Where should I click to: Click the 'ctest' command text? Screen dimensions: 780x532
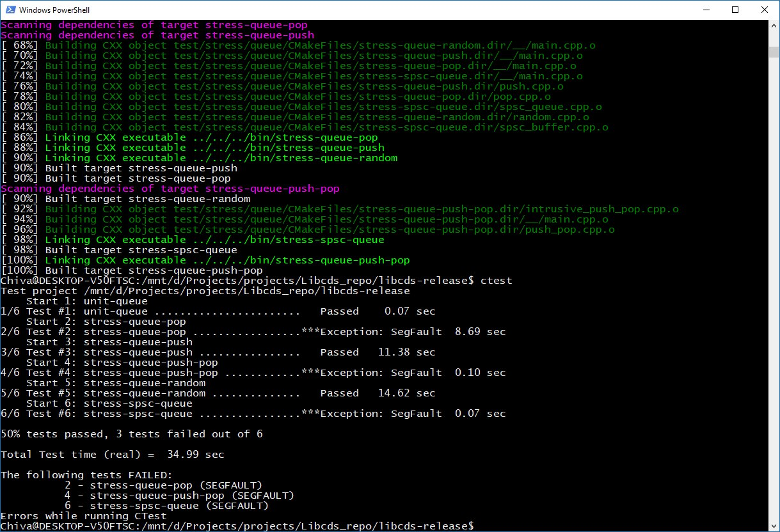pos(497,281)
